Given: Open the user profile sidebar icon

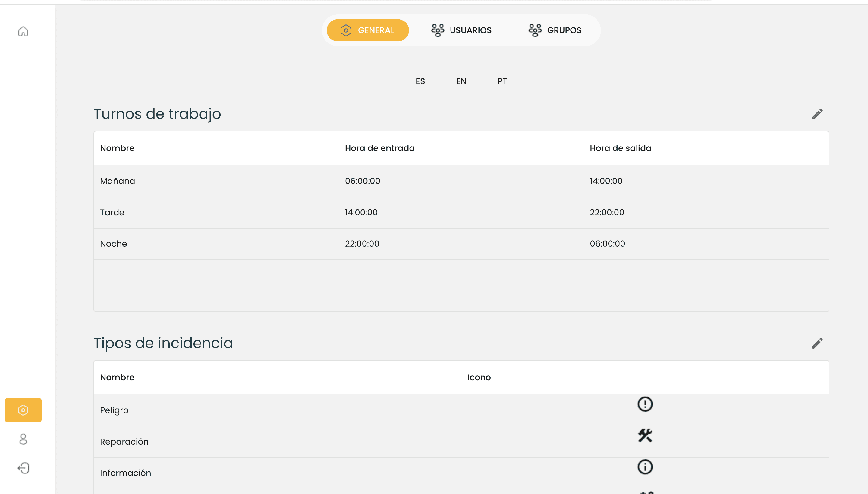Looking at the screenshot, I should click(x=23, y=439).
